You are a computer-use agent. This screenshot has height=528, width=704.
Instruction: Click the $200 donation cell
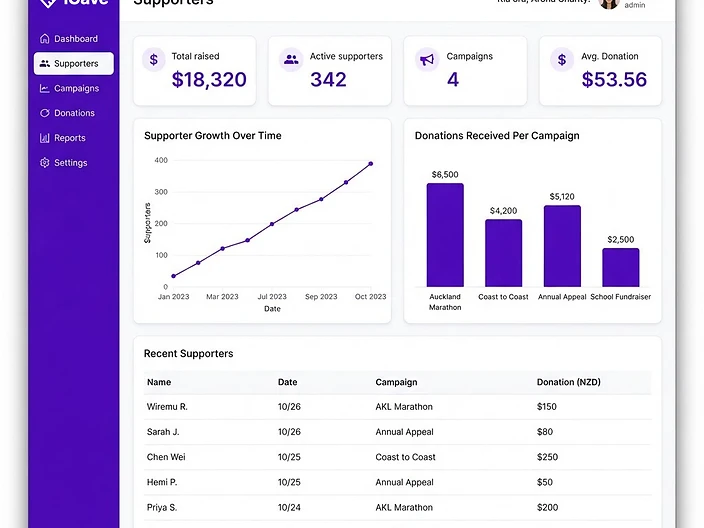tap(547, 507)
